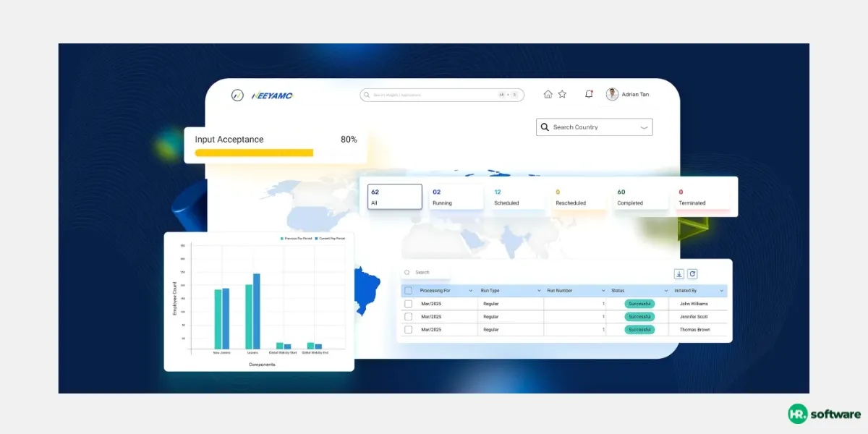868x434 pixels.
Task: Click the Status column header text
Action: coord(618,291)
